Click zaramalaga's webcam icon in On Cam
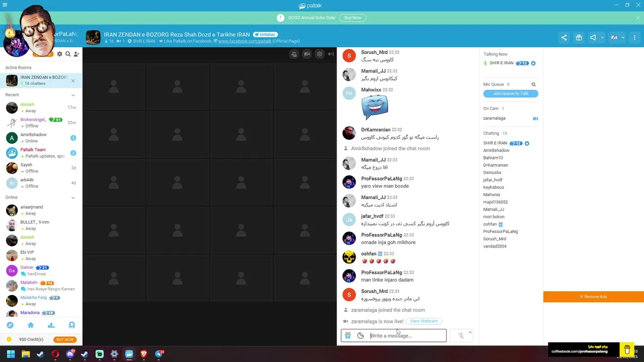The width and height of the screenshot is (644, 362). 535,119
